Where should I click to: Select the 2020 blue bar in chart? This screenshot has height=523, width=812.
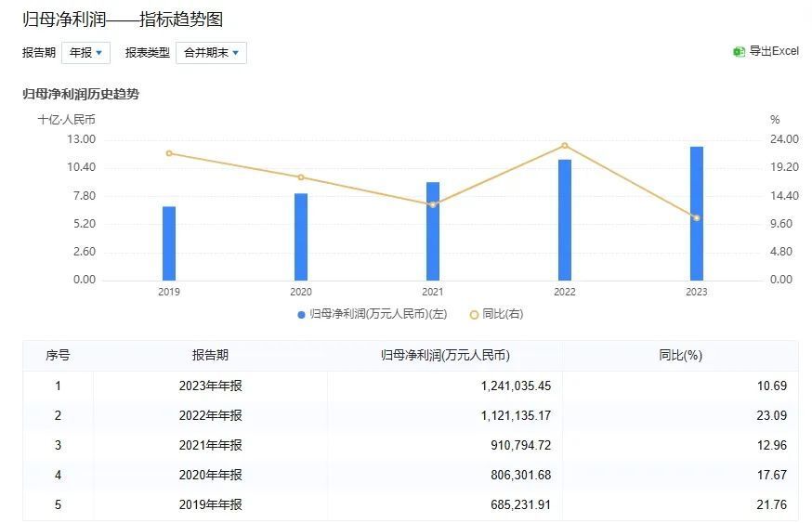[301, 237]
